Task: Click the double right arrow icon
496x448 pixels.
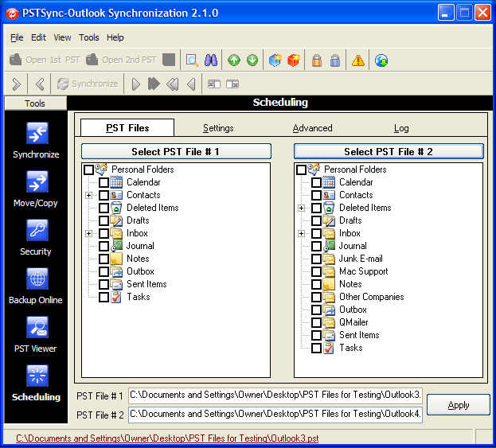Action: [x=154, y=84]
